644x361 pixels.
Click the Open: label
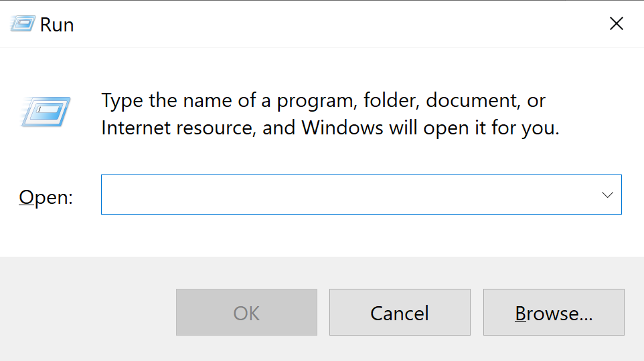tap(46, 197)
